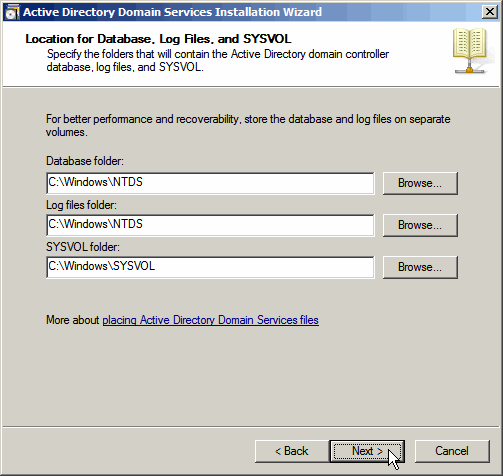Click the open book directory icon
The height and width of the screenshot is (476, 503).
470,51
